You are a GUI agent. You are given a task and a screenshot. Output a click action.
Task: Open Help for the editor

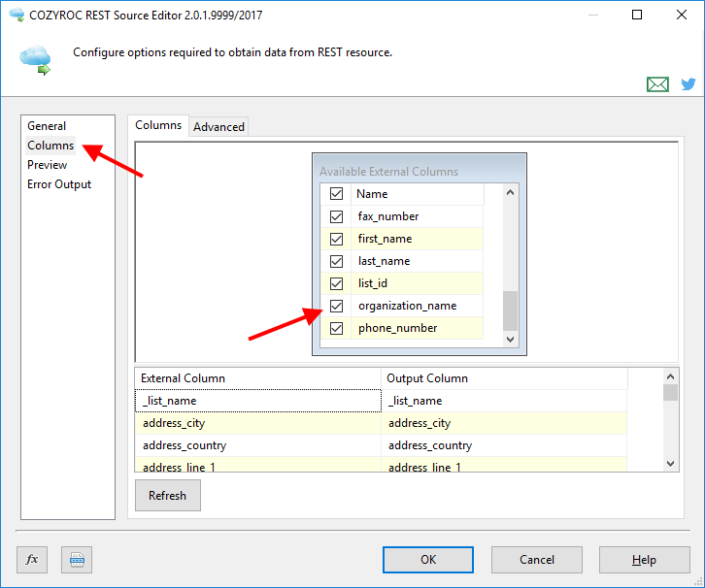click(x=644, y=560)
